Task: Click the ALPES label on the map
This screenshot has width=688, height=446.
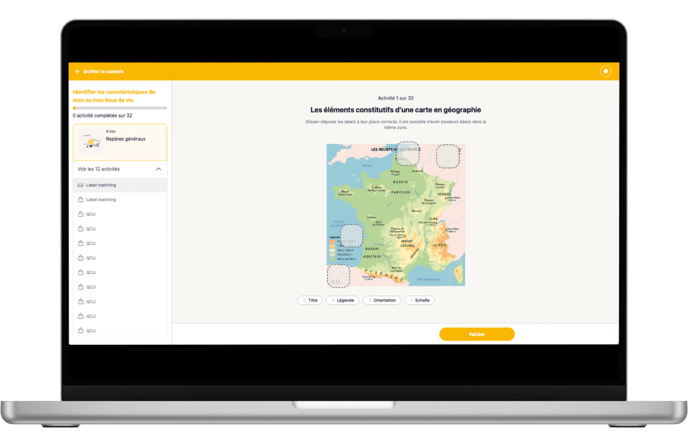Action: tap(440, 245)
